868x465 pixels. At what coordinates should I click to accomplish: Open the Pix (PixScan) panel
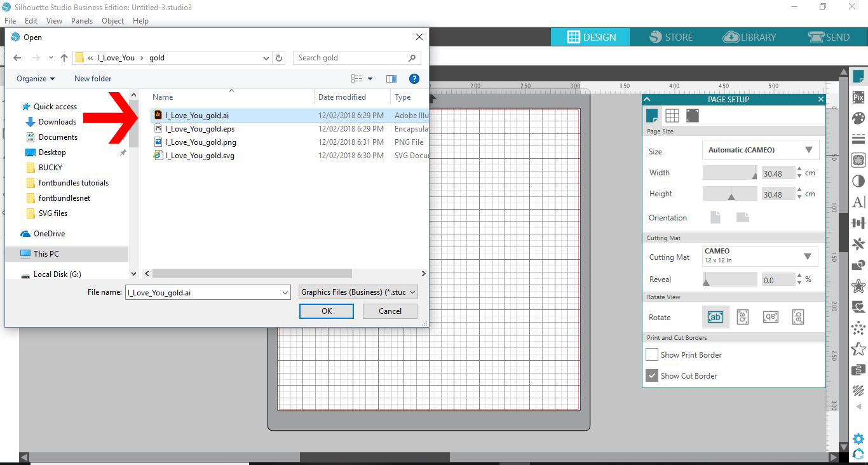pyautogui.click(x=858, y=98)
